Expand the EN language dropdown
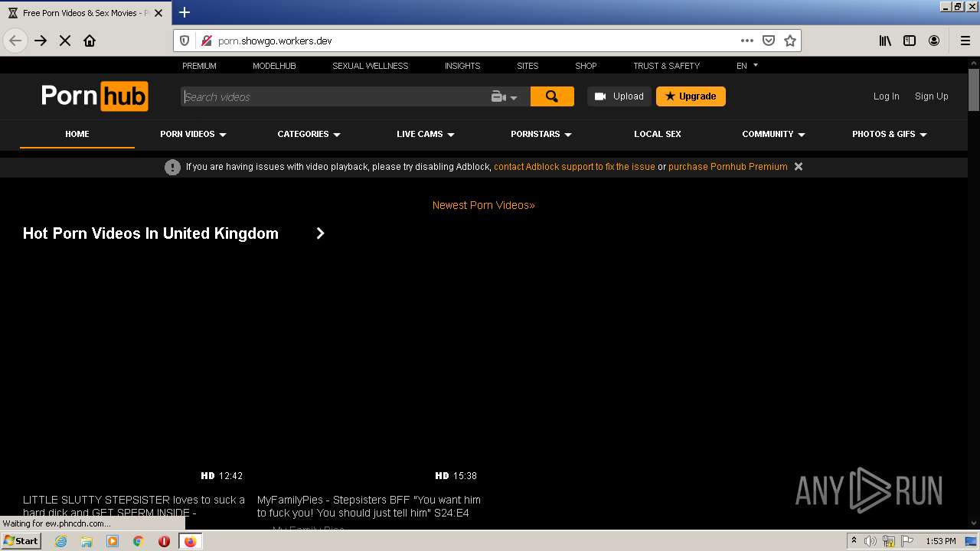The image size is (980, 551). tap(746, 66)
